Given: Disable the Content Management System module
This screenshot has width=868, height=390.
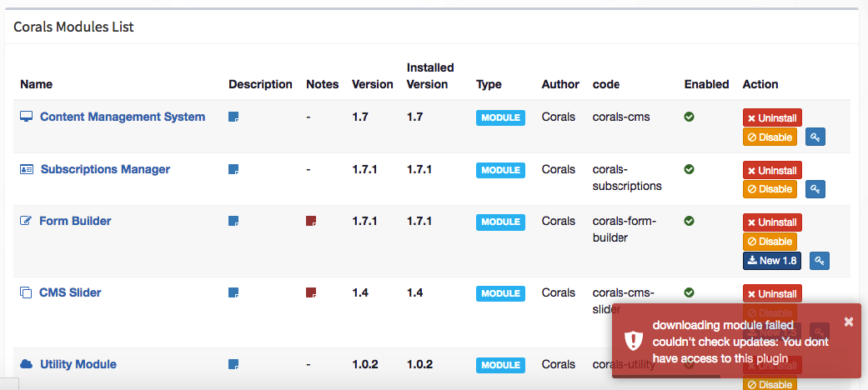Looking at the screenshot, I should point(770,137).
